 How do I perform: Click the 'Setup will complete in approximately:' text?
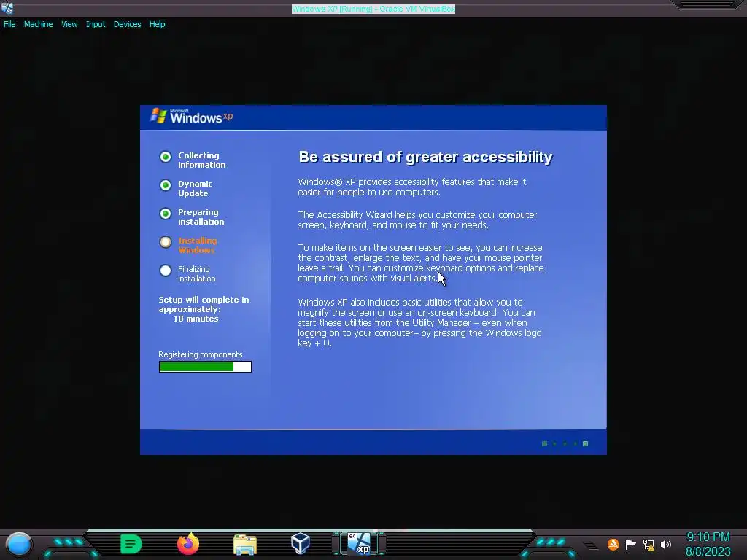point(204,304)
